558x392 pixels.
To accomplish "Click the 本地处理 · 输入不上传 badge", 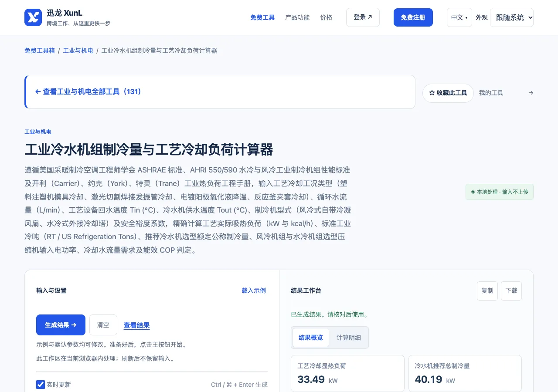I will pyautogui.click(x=499, y=192).
